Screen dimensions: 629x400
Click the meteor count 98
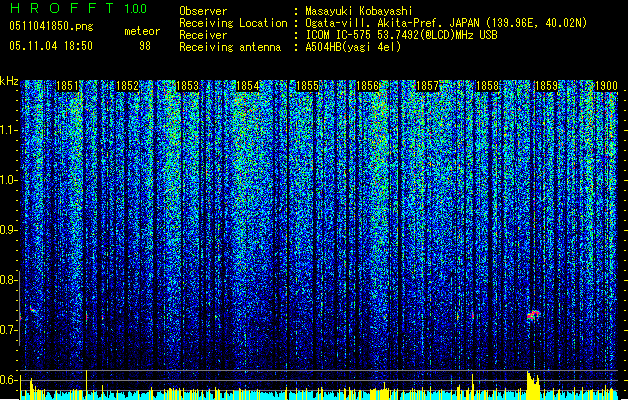pyautogui.click(x=145, y=46)
